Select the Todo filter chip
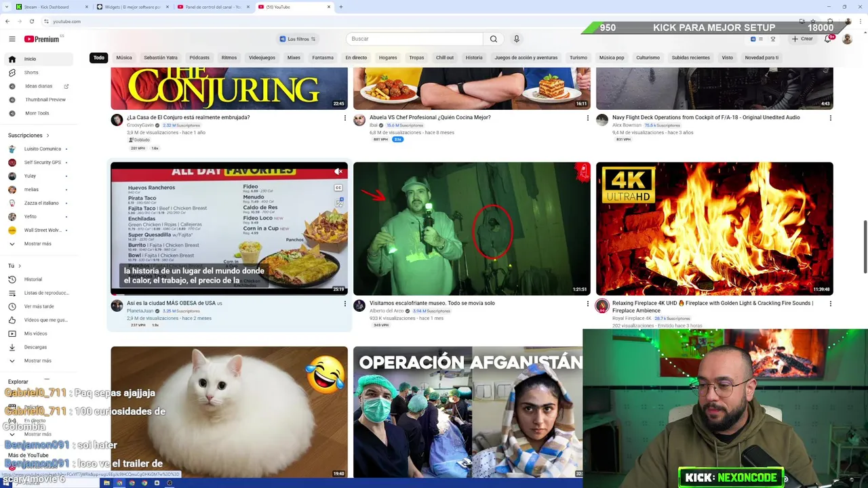868x488 pixels. coord(99,58)
